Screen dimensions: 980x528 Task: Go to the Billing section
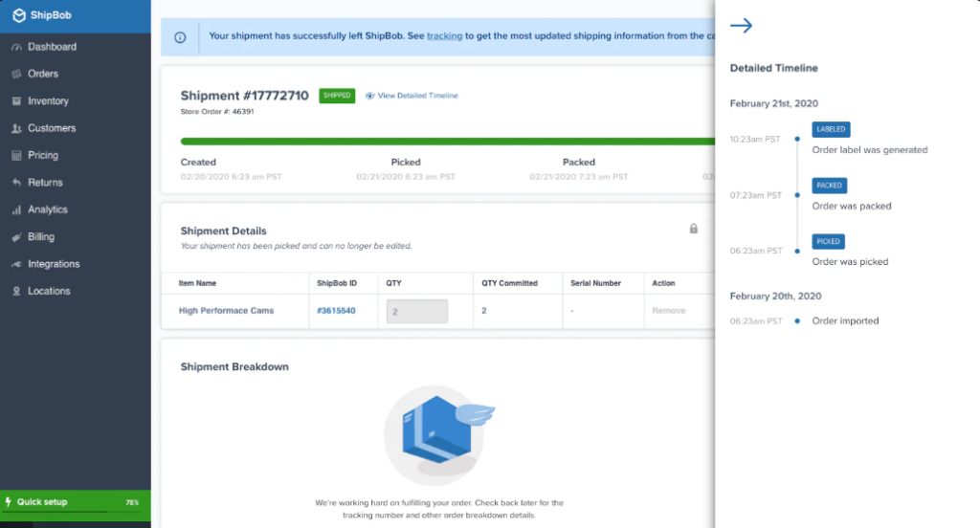pos(41,236)
